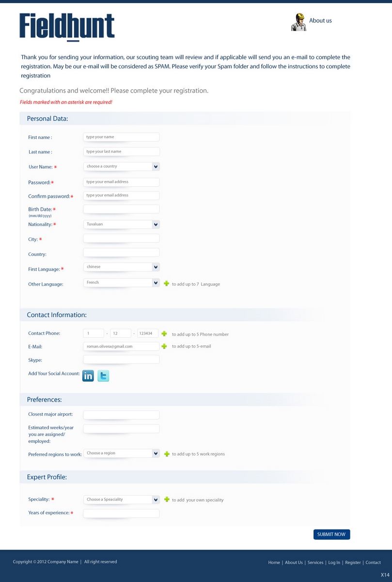Click the 'Add Your Social Account' label
Image resolution: width=392 pixels, height=582 pixels.
pyautogui.click(x=54, y=373)
